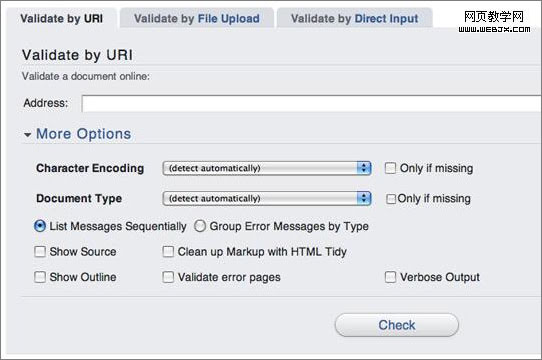Enable Character Encoding Only if missing checkbox

point(390,168)
